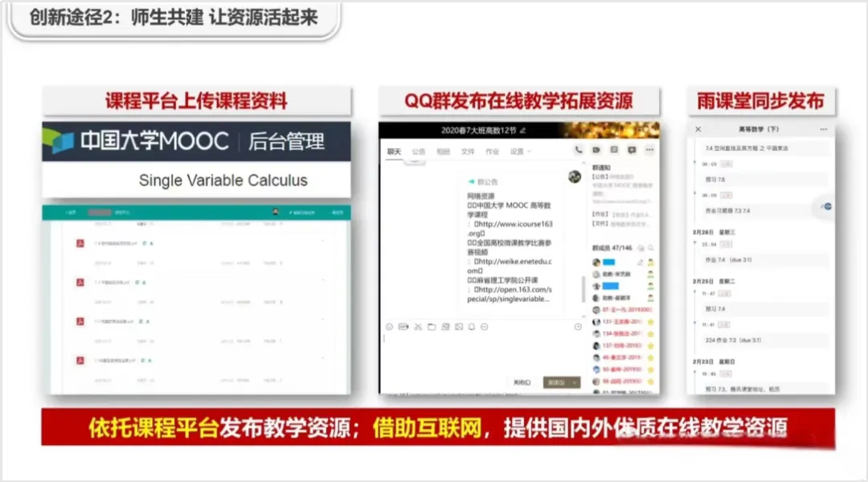Switch to the 聊天 tab
The height and width of the screenshot is (482, 868).
(x=394, y=151)
